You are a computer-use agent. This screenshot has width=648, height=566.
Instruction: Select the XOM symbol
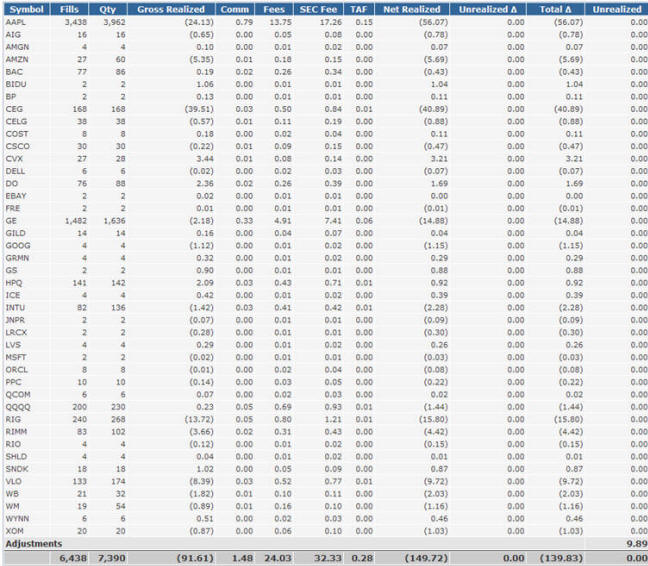[14, 531]
